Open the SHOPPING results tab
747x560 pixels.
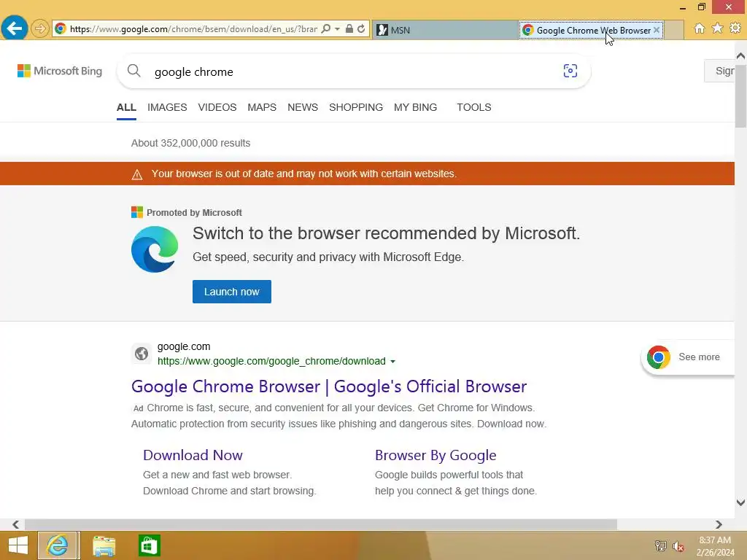coord(356,108)
